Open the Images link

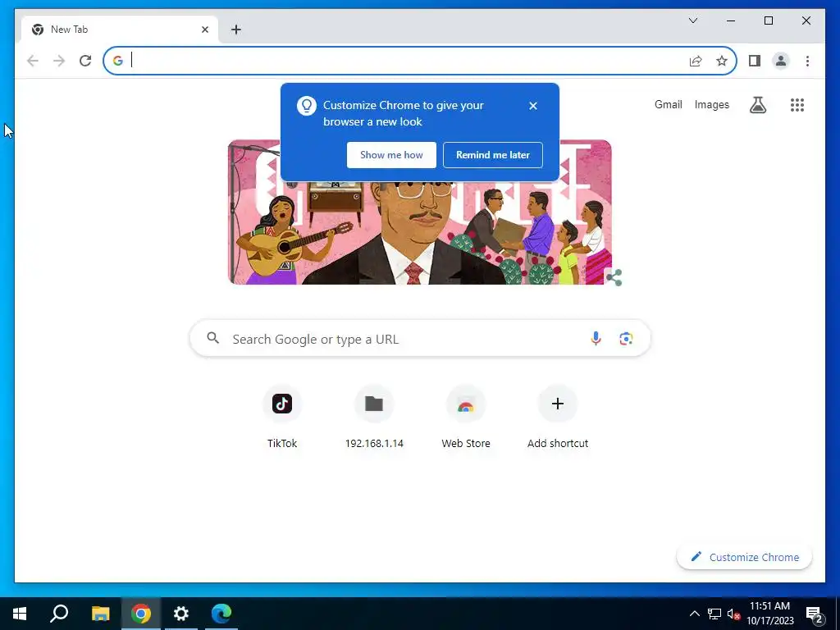(x=711, y=104)
